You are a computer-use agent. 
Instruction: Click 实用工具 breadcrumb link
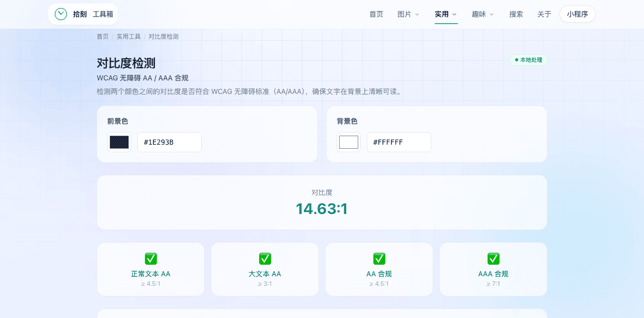click(x=129, y=37)
